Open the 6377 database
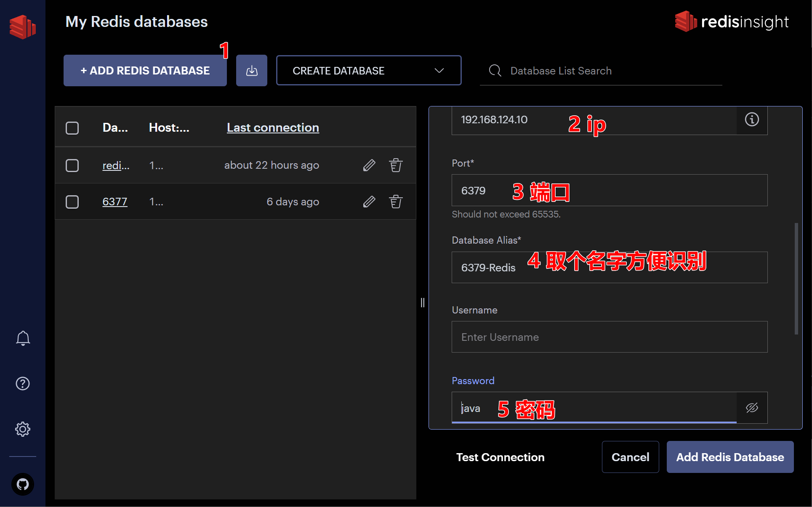This screenshot has width=812, height=507. pos(114,202)
